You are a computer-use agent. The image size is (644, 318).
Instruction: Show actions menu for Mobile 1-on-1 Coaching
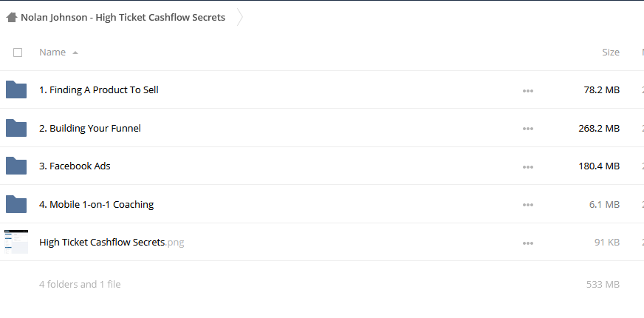pos(528,205)
